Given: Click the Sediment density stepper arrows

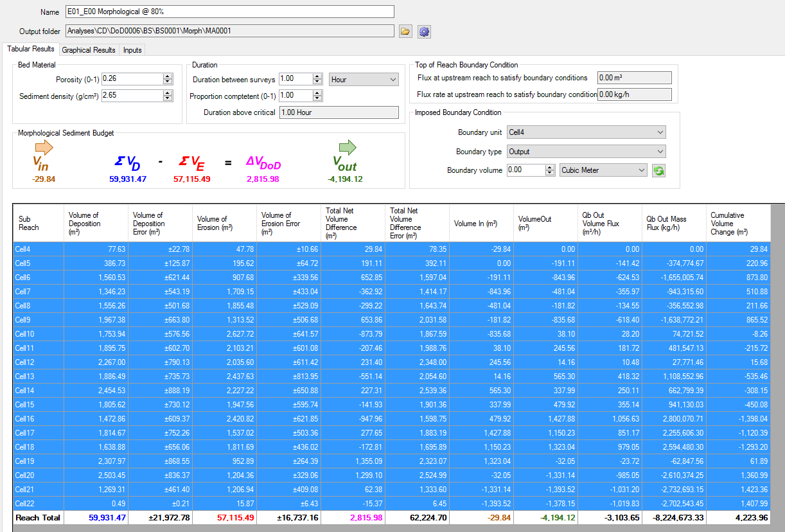Looking at the screenshot, I should point(168,96).
